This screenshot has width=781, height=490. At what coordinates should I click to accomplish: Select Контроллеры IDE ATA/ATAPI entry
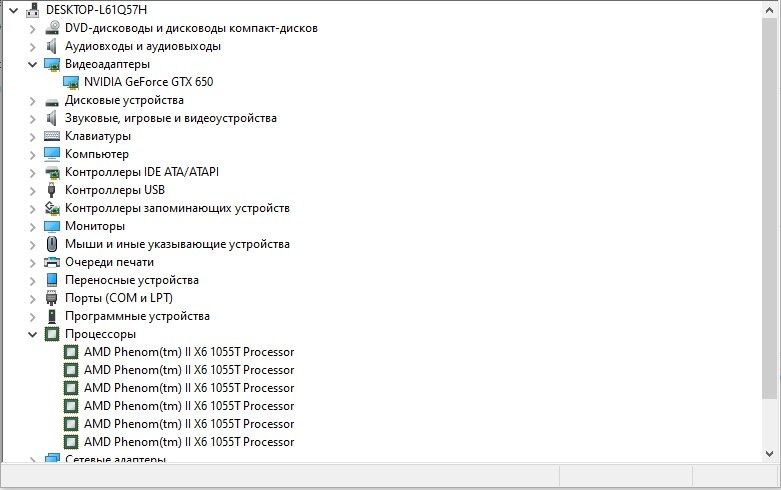pos(141,172)
